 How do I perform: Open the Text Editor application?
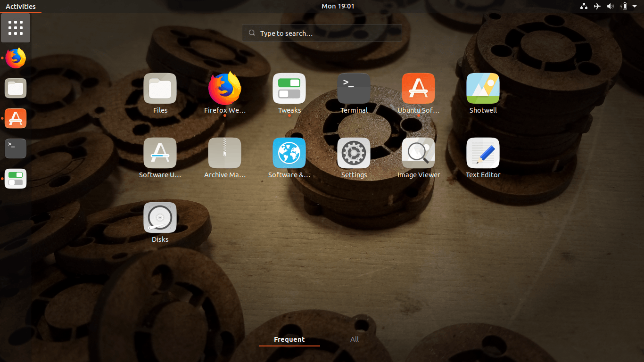coord(483,153)
